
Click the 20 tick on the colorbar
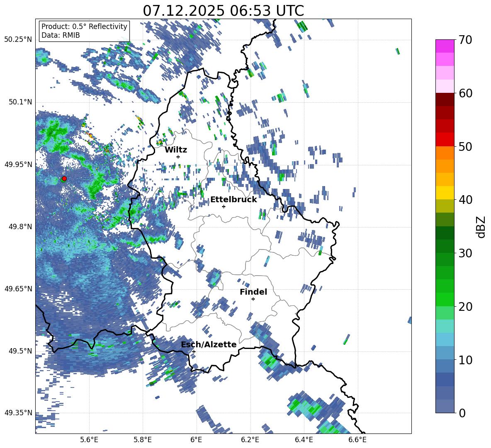(465, 307)
